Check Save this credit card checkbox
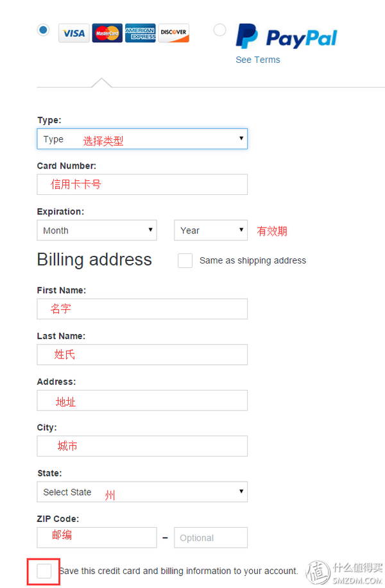 (x=44, y=571)
